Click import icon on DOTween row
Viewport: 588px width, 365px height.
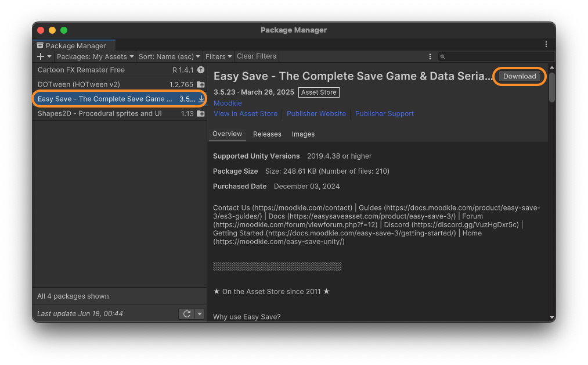pos(201,84)
